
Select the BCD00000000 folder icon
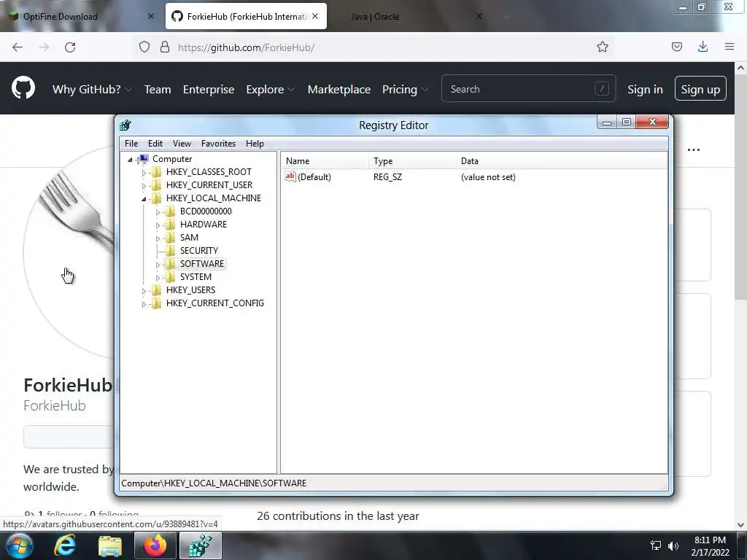click(x=170, y=211)
